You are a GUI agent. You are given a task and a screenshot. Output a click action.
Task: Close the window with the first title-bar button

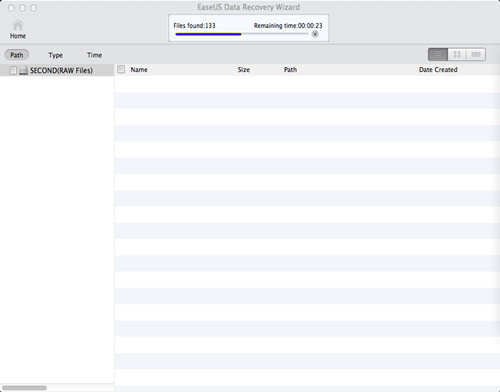[x=11, y=8]
